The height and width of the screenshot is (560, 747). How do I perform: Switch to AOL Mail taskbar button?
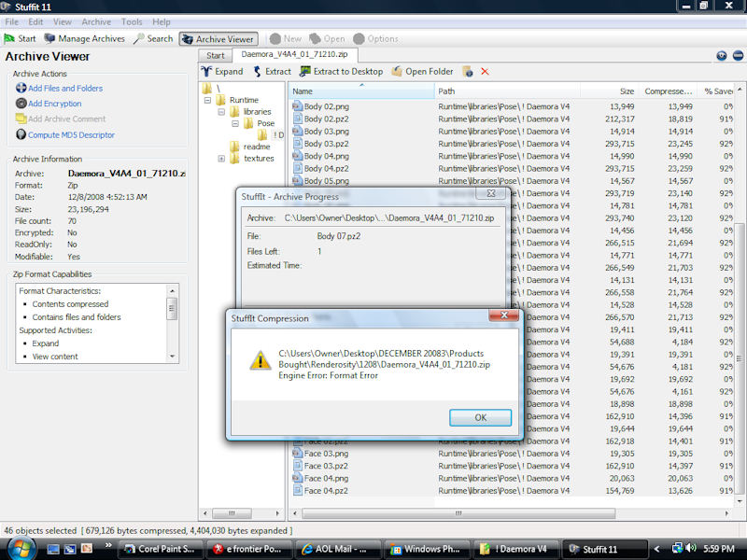(337, 549)
